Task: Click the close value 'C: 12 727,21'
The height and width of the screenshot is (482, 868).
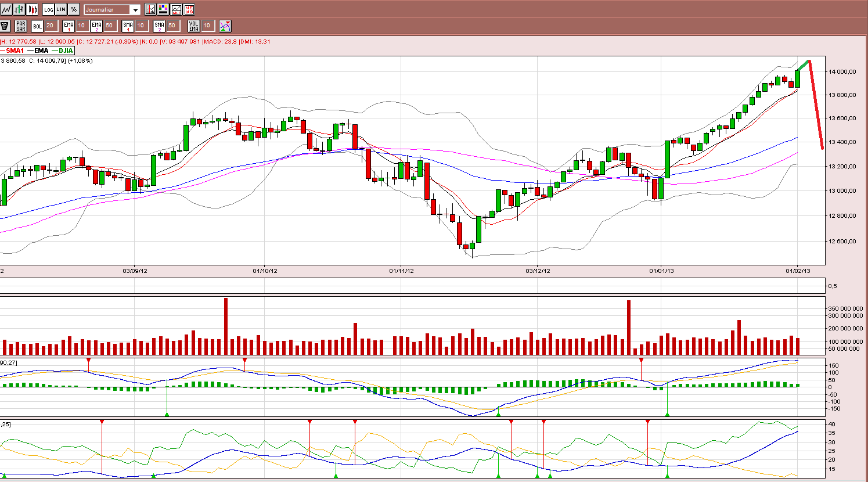Action: click(96, 41)
